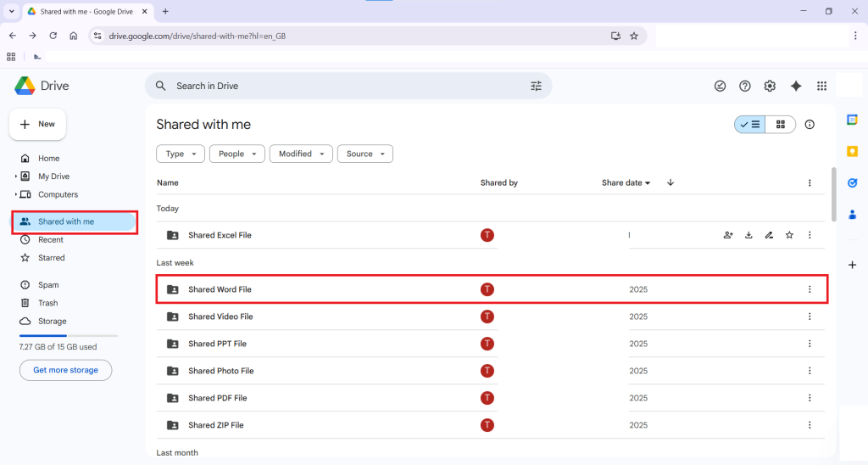Rename the Shared Excel File
Screen dimensions: 868x465
pyautogui.click(x=769, y=235)
